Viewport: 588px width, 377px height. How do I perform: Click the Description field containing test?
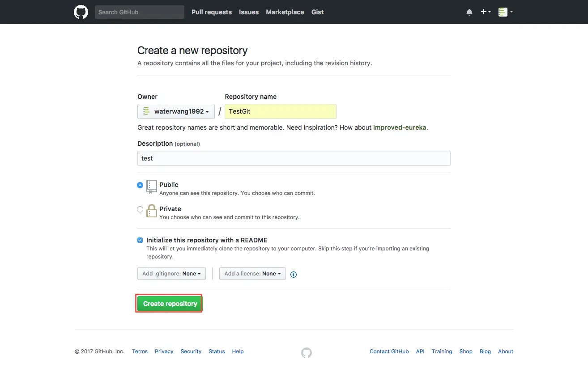(294, 158)
